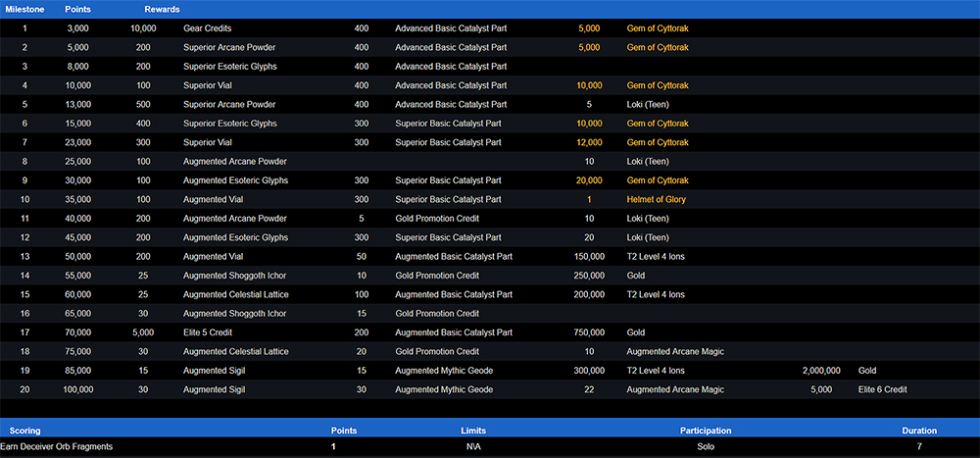Click the Gear Credits reward in milestone 1
Screen dimensions: 980x458
tap(207, 28)
